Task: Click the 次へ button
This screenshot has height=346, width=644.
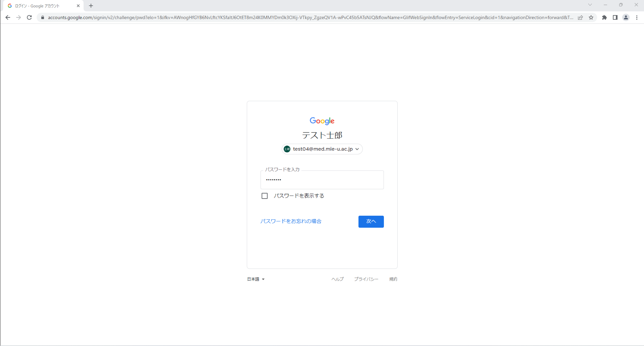Action: pos(371,222)
